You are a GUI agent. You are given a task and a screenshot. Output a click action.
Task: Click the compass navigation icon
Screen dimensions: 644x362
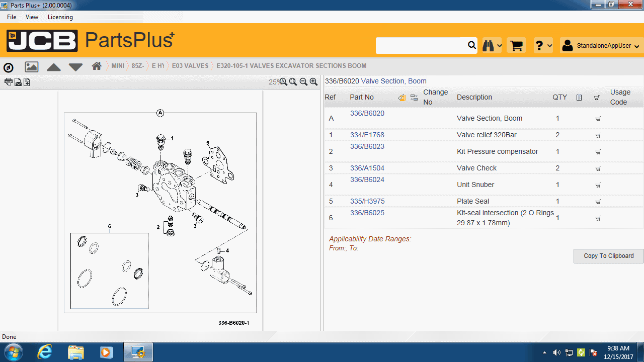(9, 67)
